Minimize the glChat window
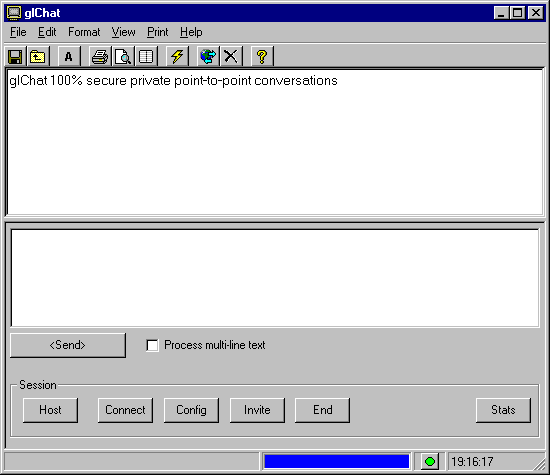 [x=501, y=13]
